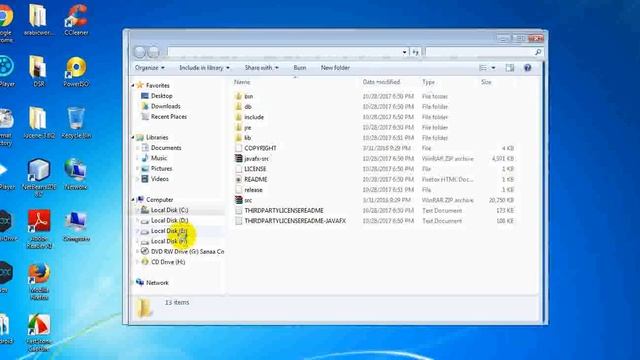Click into the Explorer search box
This screenshot has height=360, width=640.
pyautogui.click(x=479, y=52)
